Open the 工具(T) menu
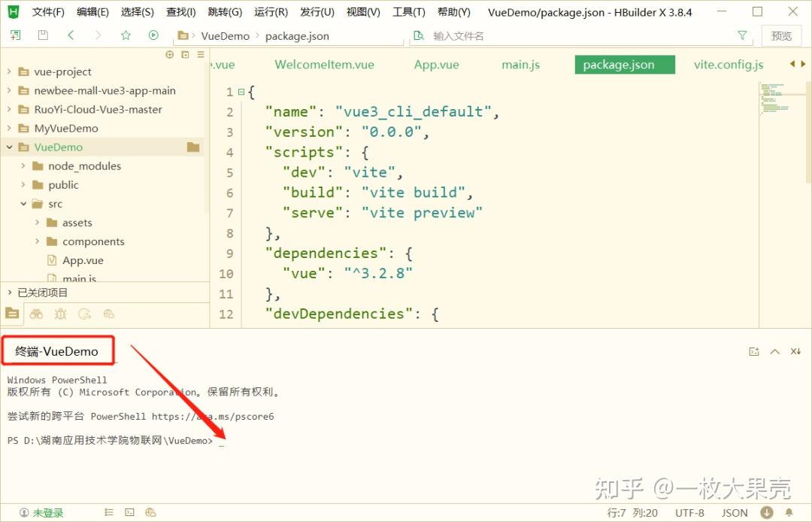The width and height of the screenshot is (812, 522). 408,11
